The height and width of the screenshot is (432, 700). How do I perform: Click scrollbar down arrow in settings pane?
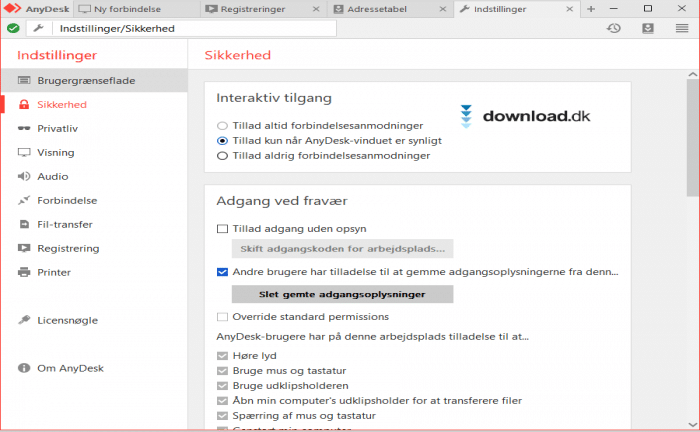click(692, 424)
